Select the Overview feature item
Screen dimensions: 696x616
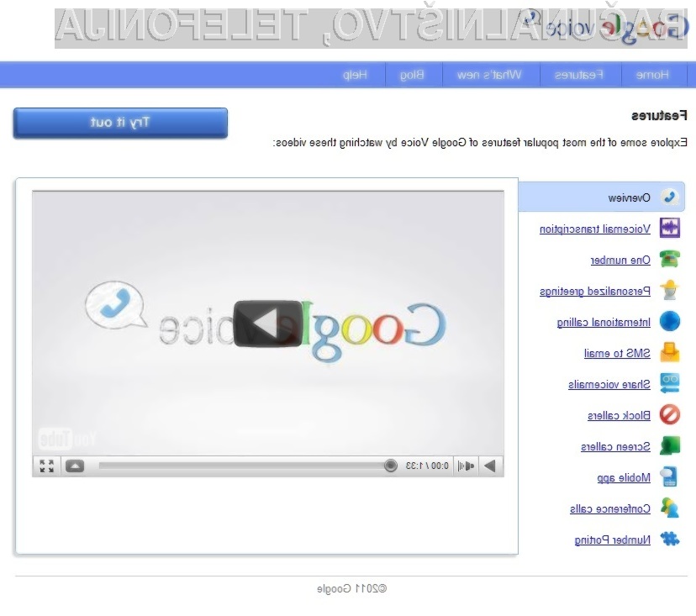pos(602,197)
